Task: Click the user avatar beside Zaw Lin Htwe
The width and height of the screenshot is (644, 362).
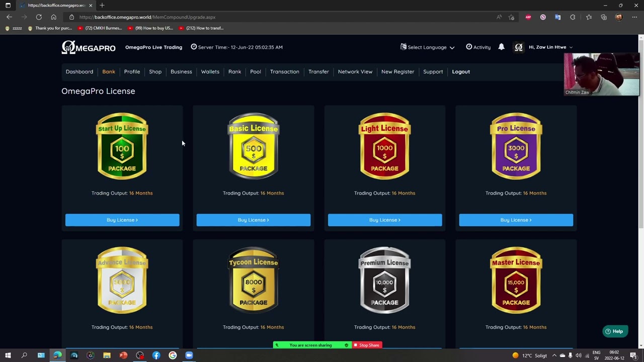Action: click(519, 47)
